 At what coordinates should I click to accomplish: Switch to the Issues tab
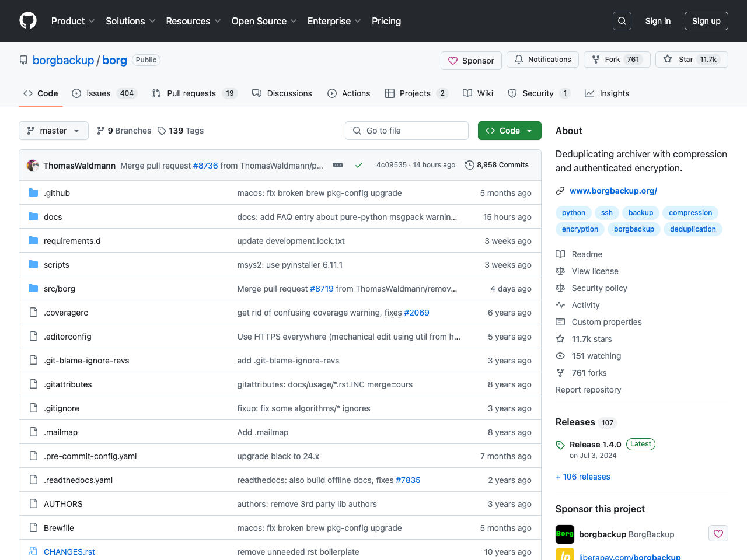click(104, 93)
